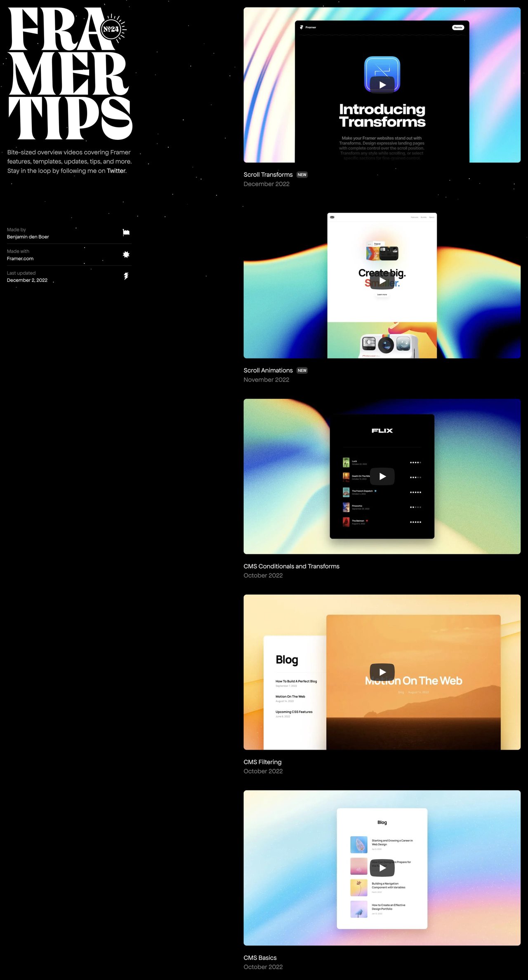This screenshot has height=980, width=528.
Task: Click the FLIX logo in the preview
Action: [x=382, y=431]
